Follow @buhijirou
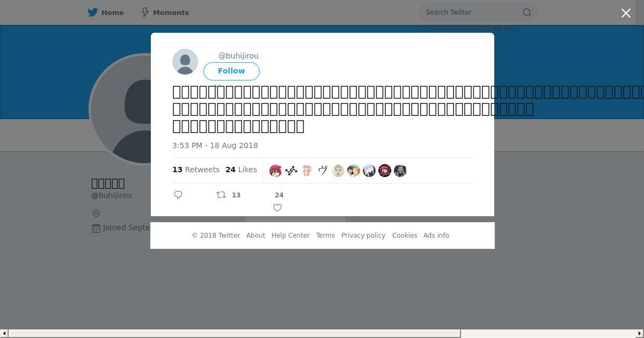Screen dimensions: 644x338 click(x=231, y=71)
